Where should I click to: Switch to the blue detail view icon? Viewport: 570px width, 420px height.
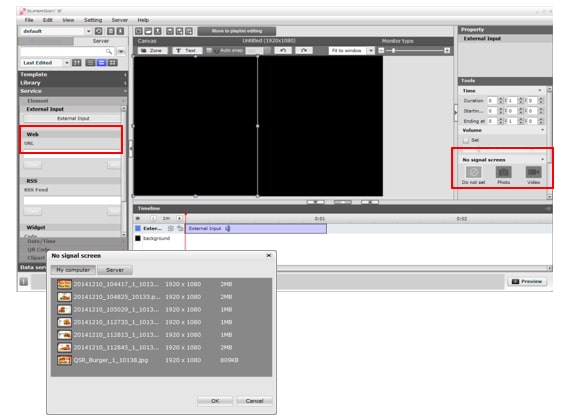pyautogui.click(x=101, y=63)
